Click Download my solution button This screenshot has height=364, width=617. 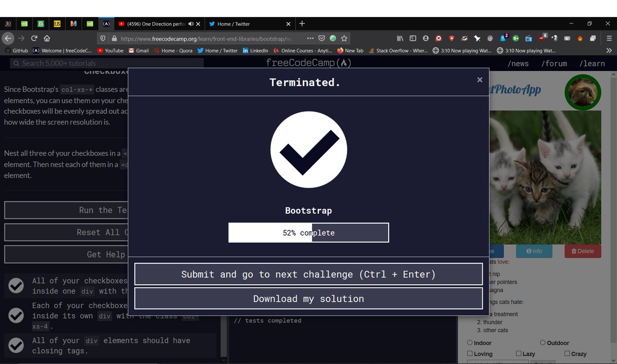(x=308, y=299)
